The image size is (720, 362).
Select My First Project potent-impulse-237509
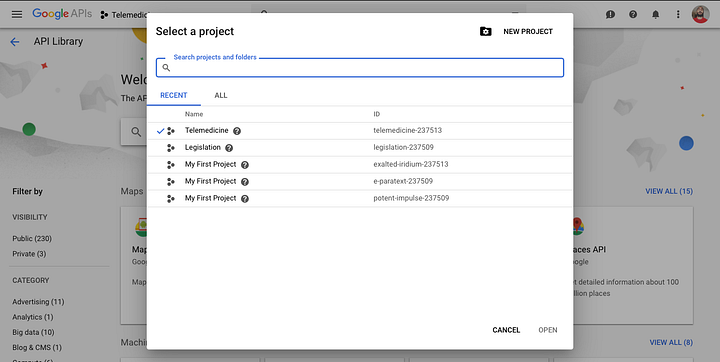(x=360, y=198)
